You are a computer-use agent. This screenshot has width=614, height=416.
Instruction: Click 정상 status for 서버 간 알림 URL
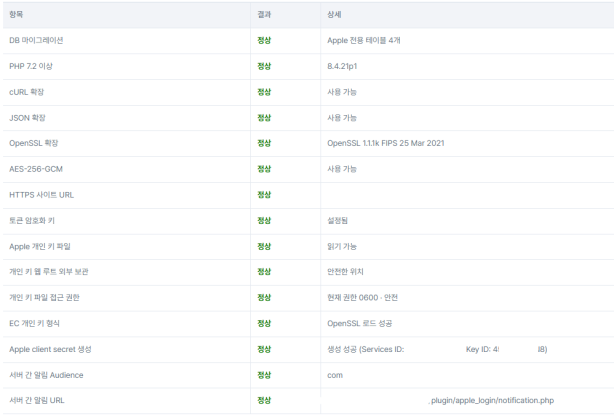point(264,400)
